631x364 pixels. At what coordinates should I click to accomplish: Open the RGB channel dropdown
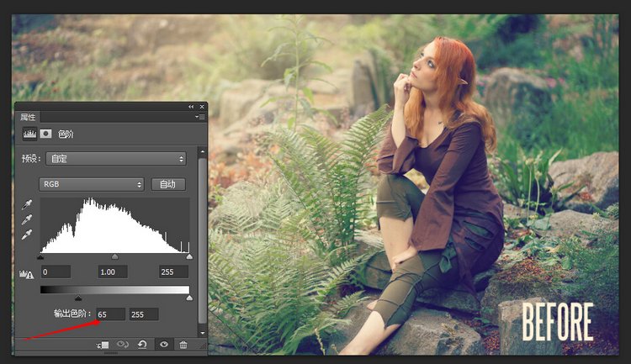(x=92, y=184)
